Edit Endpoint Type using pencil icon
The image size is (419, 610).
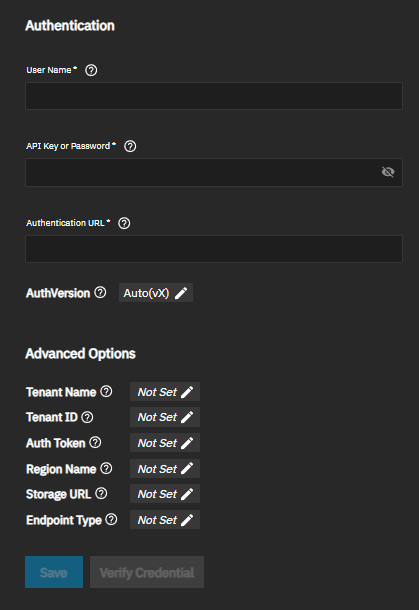[187, 520]
